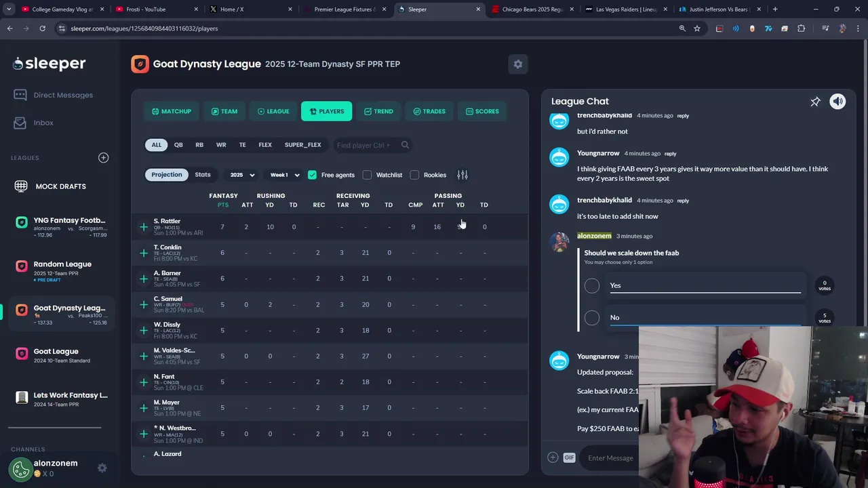Viewport: 868px width, 488px height.
Task: Switch to Chicago Bears 2025 browser tab
Action: click(x=533, y=9)
